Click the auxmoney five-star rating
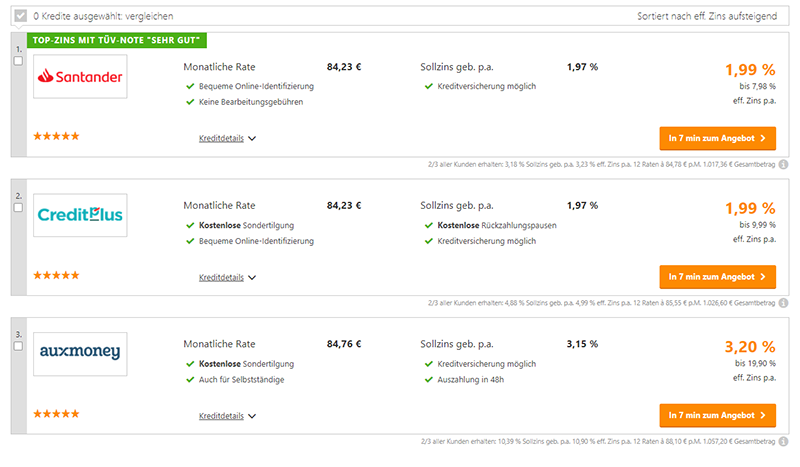The width and height of the screenshot is (800, 467). pyautogui.click(x=57, y=413)
